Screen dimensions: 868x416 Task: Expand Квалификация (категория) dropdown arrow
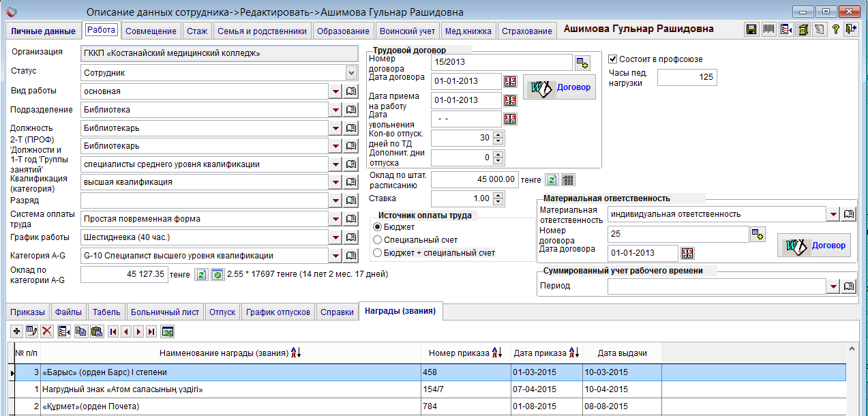tap(335, 182)
